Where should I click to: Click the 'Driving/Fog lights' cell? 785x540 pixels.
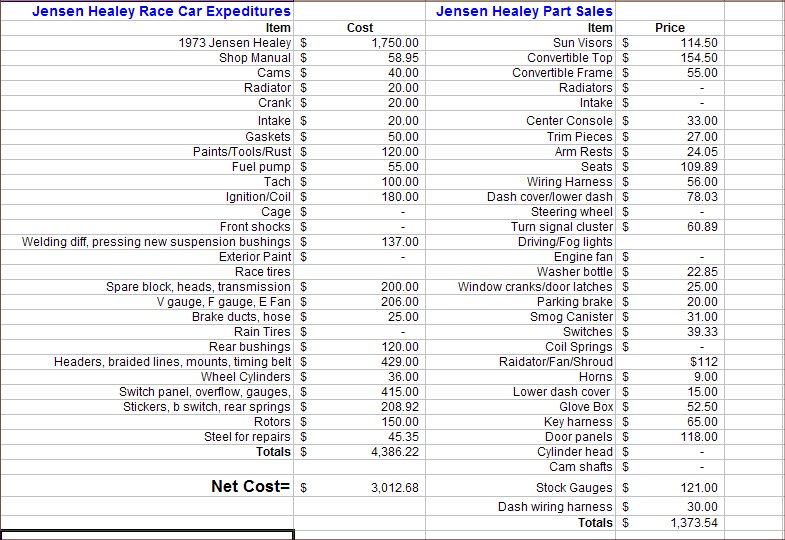point(521,242)
